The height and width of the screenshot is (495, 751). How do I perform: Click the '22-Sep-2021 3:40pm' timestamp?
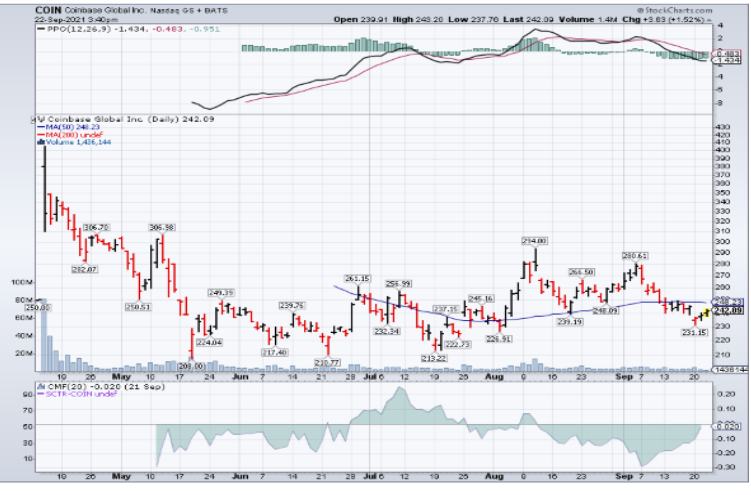[77, 20]
